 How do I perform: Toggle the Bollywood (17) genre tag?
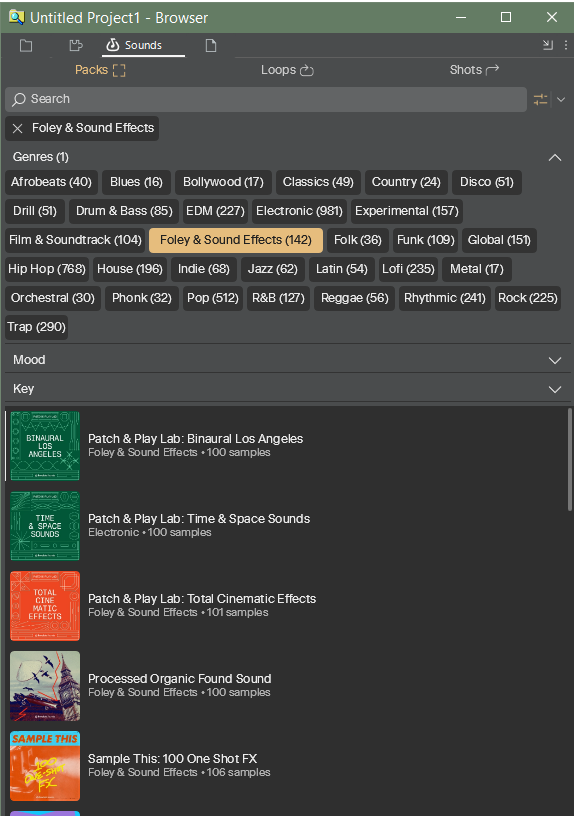pyautogui.click(x=223, y=182)
